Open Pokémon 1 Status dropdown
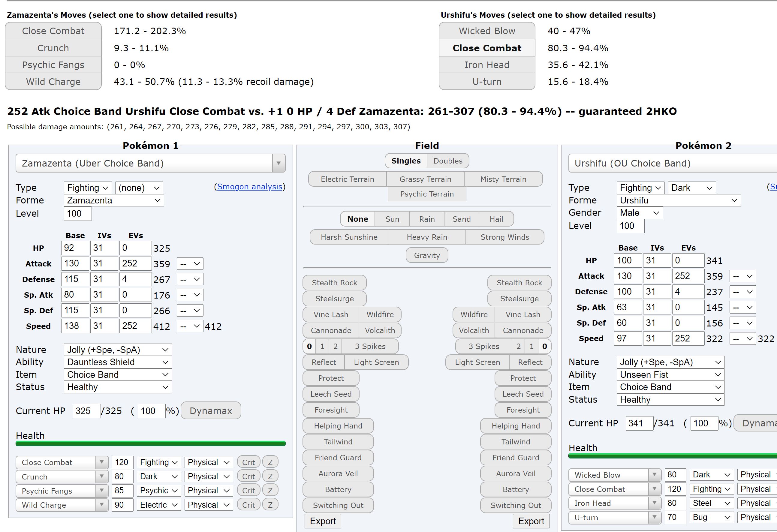777x532 pixels. (x=118, y=387)
